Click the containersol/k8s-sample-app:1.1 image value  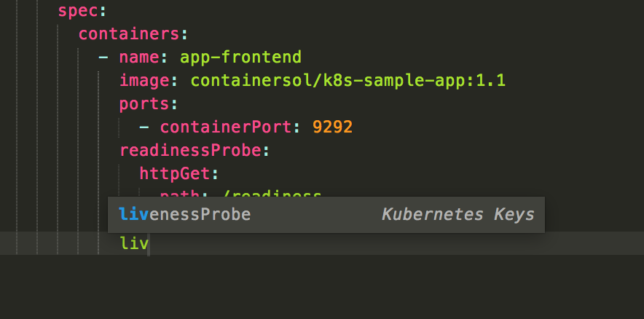(x=348, y=81)
